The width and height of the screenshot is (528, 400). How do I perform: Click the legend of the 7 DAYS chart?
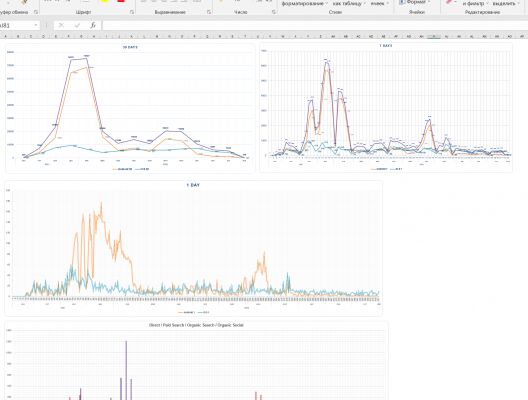[387, 169]
